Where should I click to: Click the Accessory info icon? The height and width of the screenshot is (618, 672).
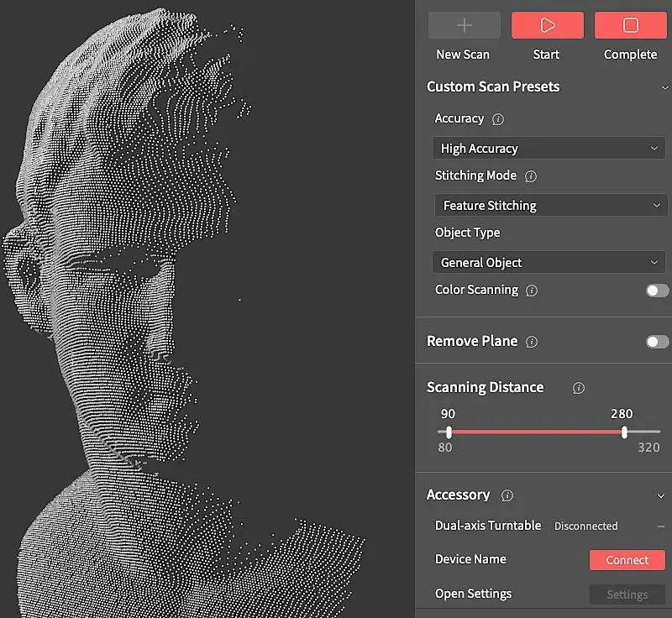pos(507,495)
